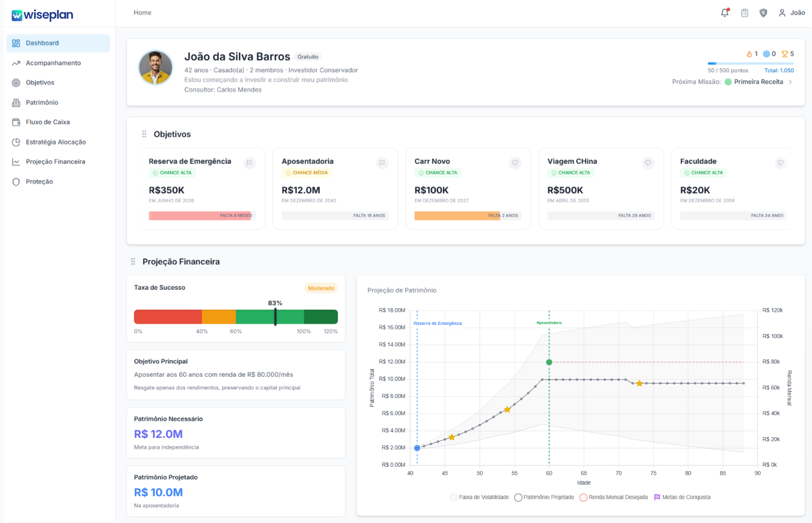The image size is (812, 523).
Task: Click the flag icon on Aposentadoria card
Action: pos(382,163)
